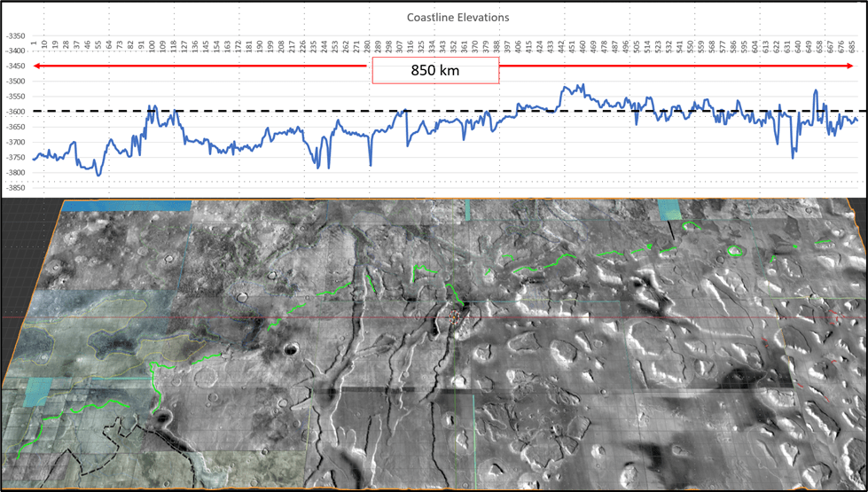868x492 pixels.
Task: Select the "850 km" text box
Action: point(434,70)
